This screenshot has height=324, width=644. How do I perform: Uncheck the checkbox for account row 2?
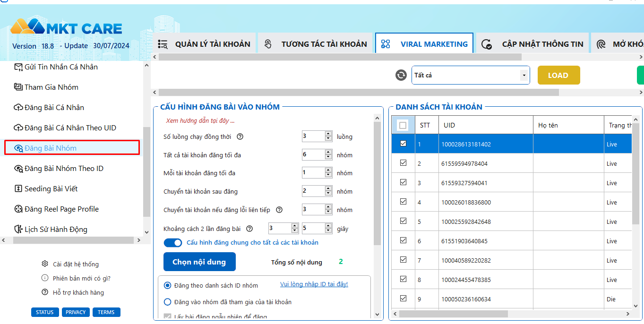(403, 163)
